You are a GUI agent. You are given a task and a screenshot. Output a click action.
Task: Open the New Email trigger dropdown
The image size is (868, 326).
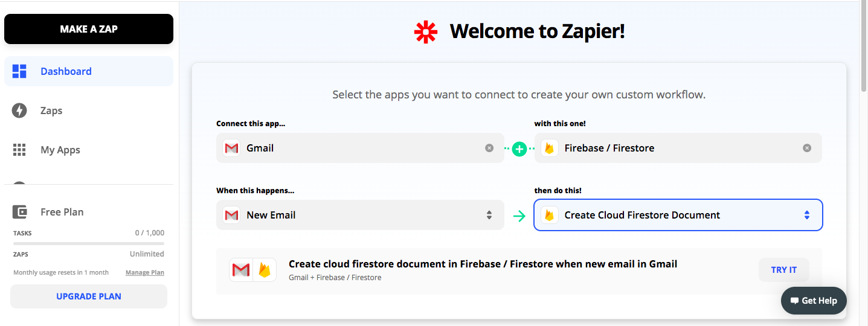click(360, 215)
